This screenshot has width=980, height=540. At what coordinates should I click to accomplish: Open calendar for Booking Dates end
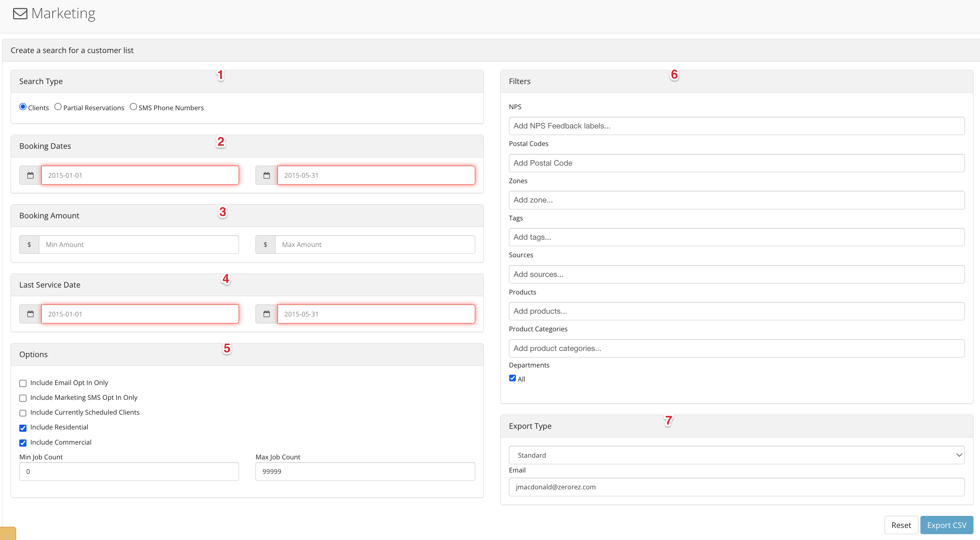267,175
